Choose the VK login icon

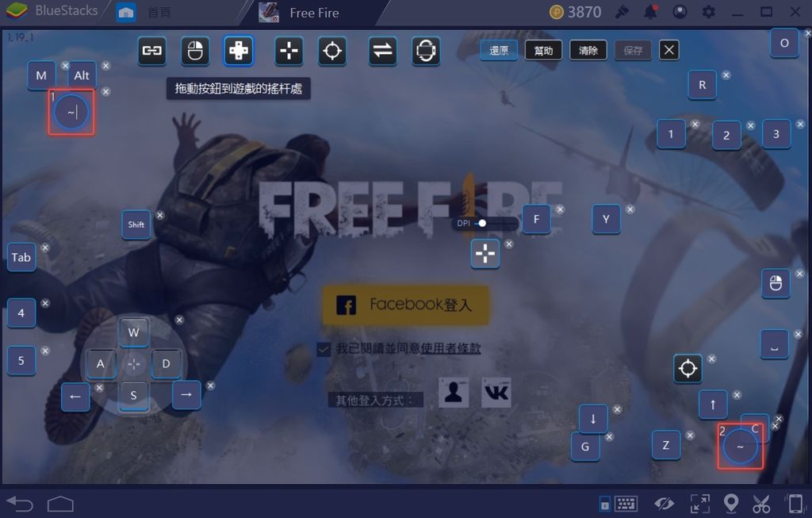(x=496, y=392)
